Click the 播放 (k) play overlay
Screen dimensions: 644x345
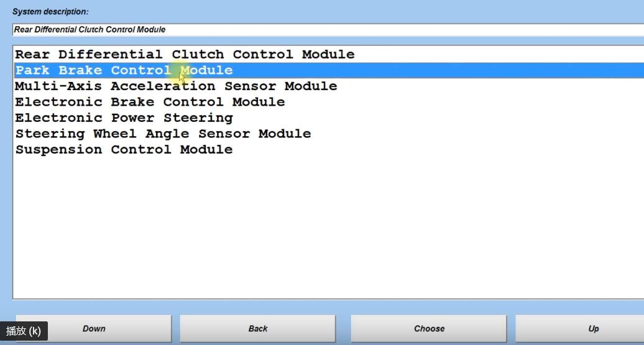[x=24, y=331]
